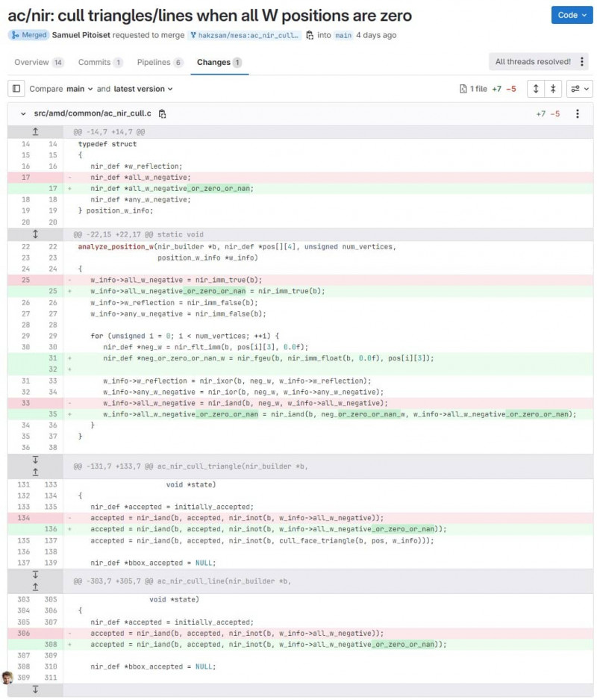
Task: Expand lines up at @@ -131,7 hunk
Action: tap(35, 472)
